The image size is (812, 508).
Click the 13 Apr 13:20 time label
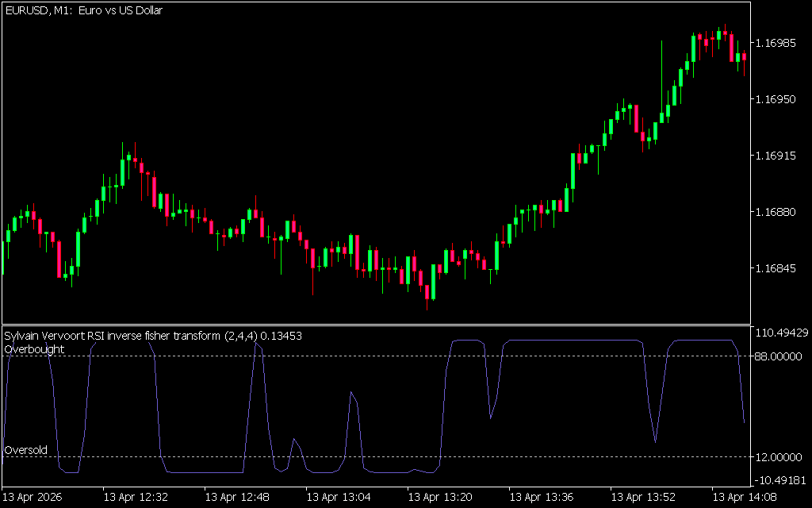click(x=440, y=497)
